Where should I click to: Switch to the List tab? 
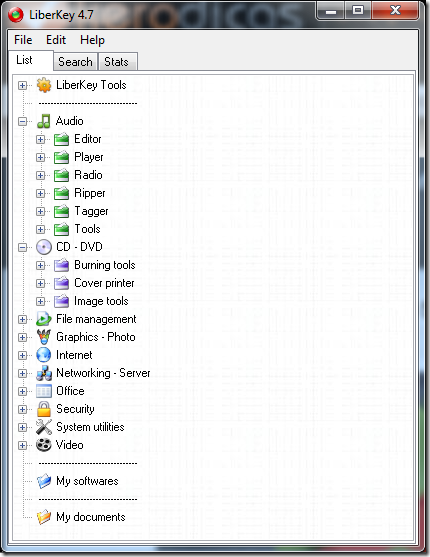[31, 60]
